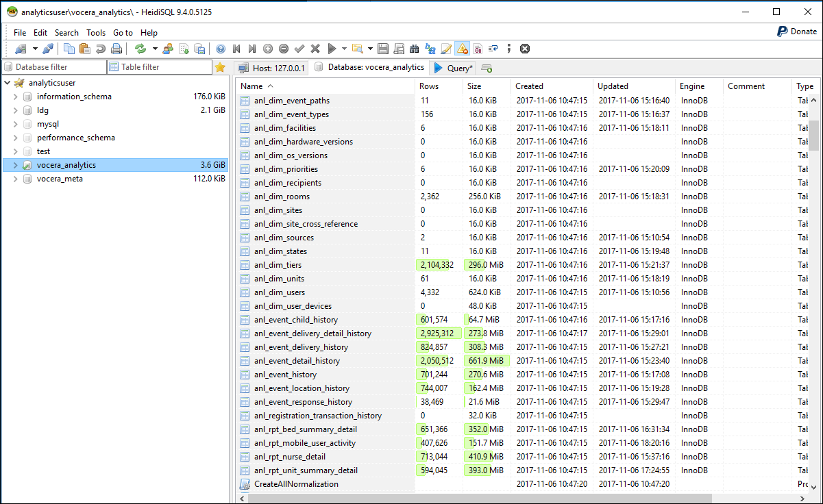The height and width of the screenshot is (504, 823).
Task: Toggle the binary hex display icon
Action: coord(478,49)
